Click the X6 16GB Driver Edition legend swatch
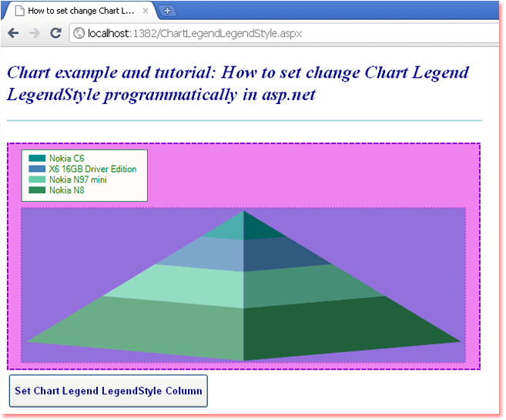The height and width of the screenshot is (420, 506). pyautogui.click(x=37, y=169)
